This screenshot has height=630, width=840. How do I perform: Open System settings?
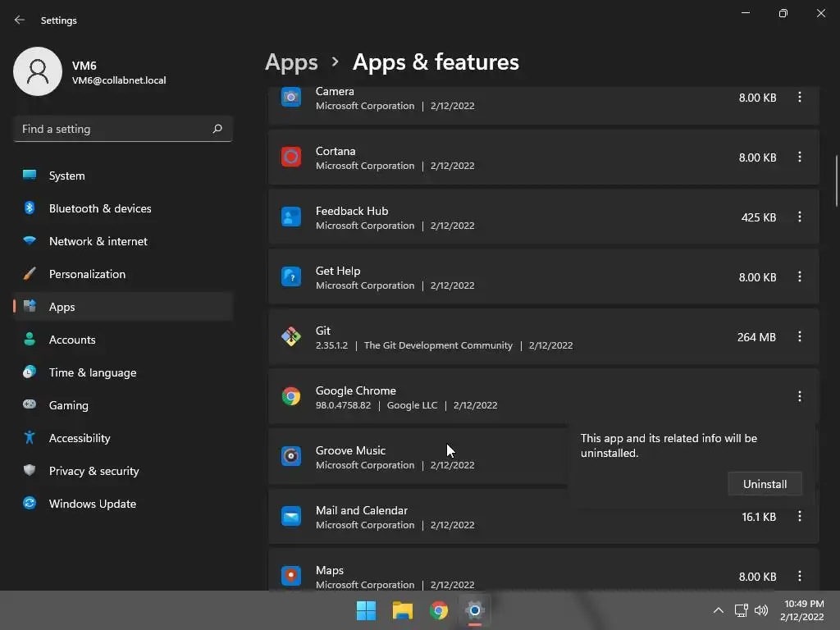(x=123, y=176)
